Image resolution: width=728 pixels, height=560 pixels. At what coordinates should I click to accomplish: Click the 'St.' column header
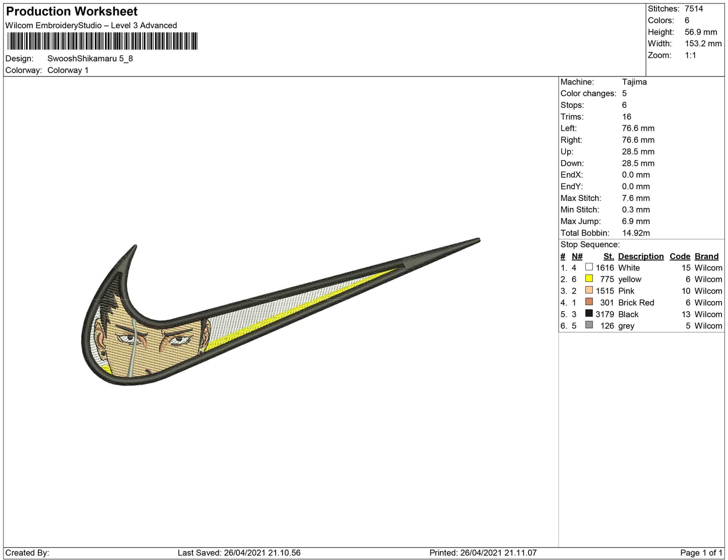[x=609, y=256]
